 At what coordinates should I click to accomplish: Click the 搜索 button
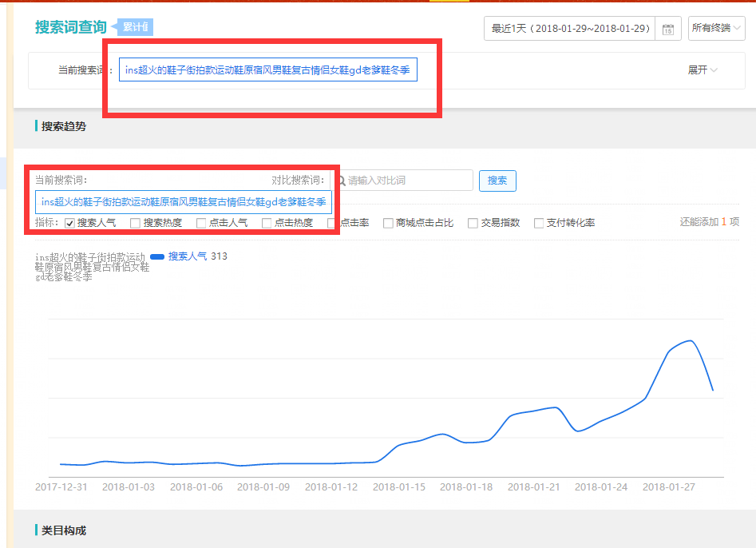point(497,181)
